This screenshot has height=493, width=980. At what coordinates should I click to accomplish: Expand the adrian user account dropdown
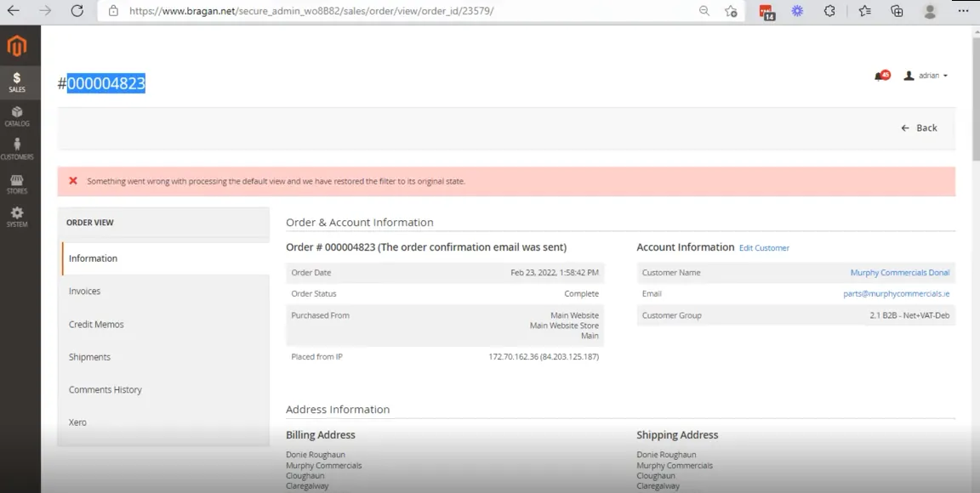pos(926,76)
